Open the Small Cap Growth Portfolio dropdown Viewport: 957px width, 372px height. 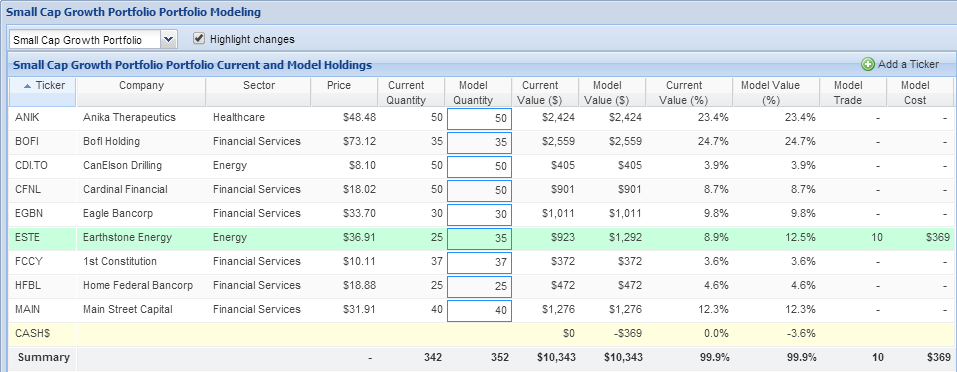[169, 40]
